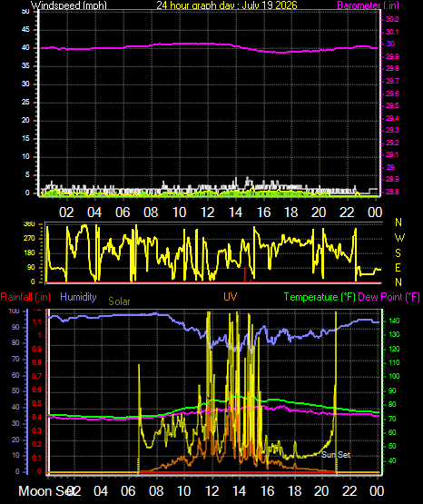Click wind direction degree value '180'
Screen dimensions: 423x504
pyautogui.click(x=29, y=253)
